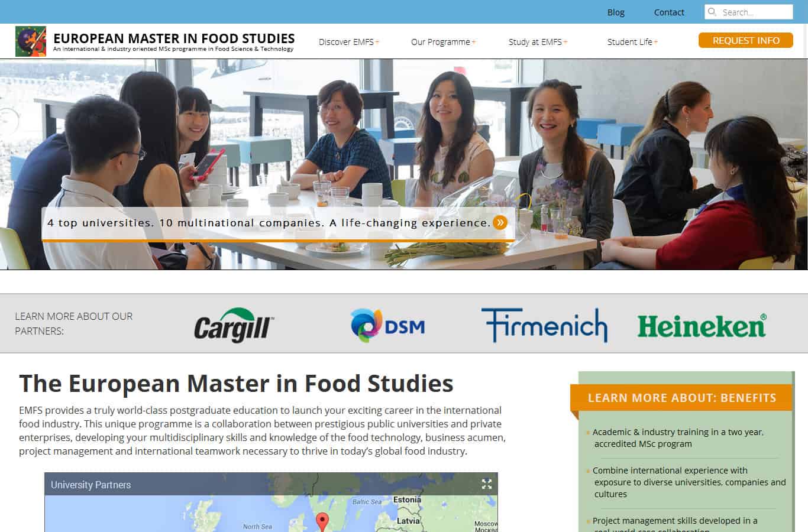
Task: Click the red map location pin
Action: [322, 521]
